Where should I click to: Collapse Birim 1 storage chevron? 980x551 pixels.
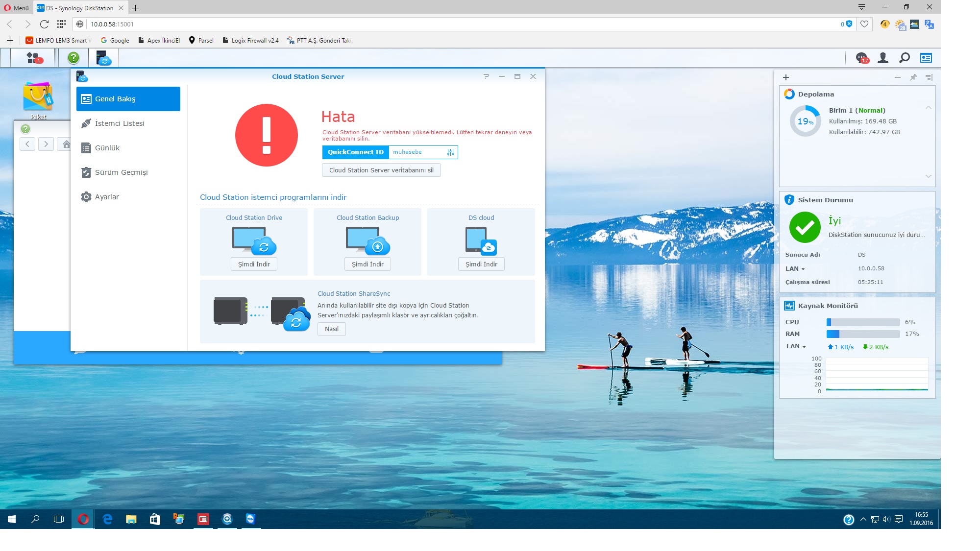tap(928, 108)
